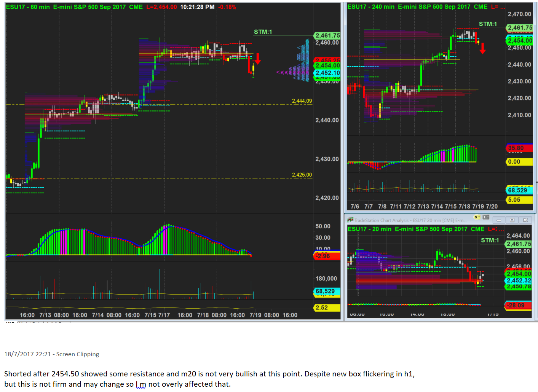Click the '180,000' volume axis label

(326, 279)
